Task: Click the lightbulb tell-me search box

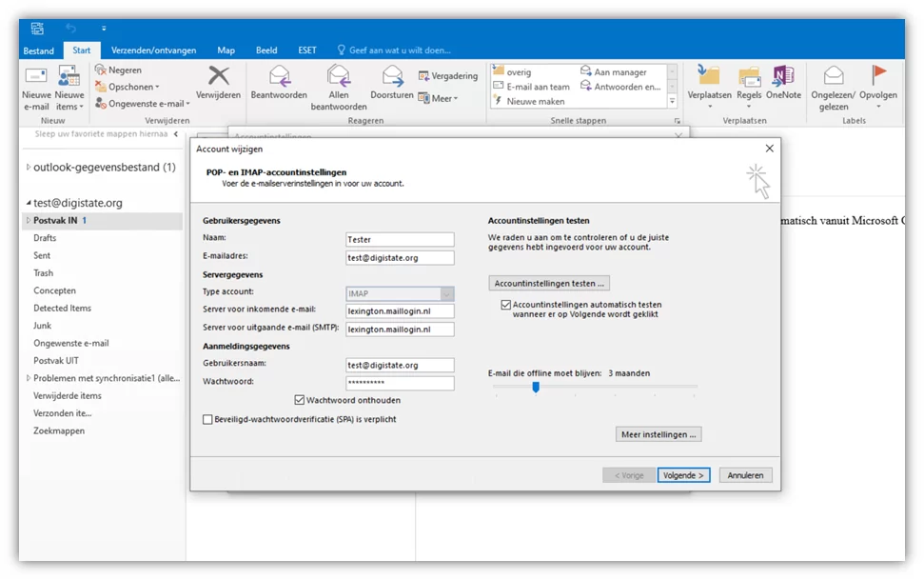Action: point(394,50)
